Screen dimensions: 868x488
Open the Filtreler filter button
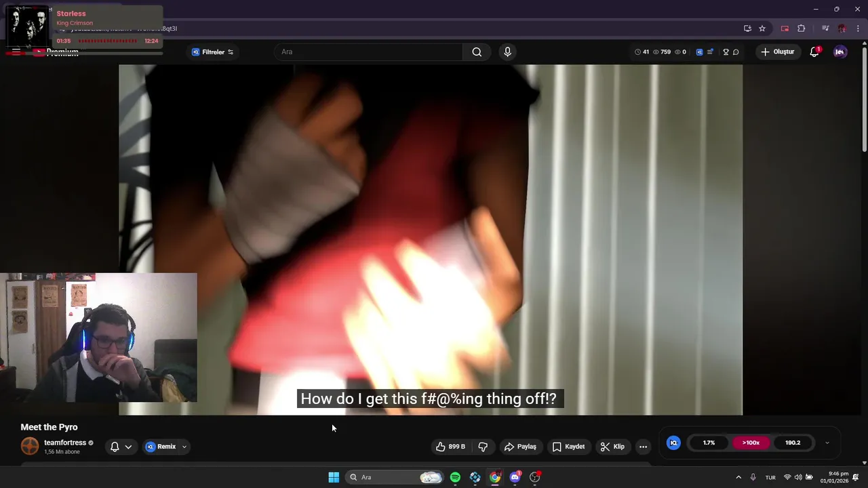click(212, 52)
